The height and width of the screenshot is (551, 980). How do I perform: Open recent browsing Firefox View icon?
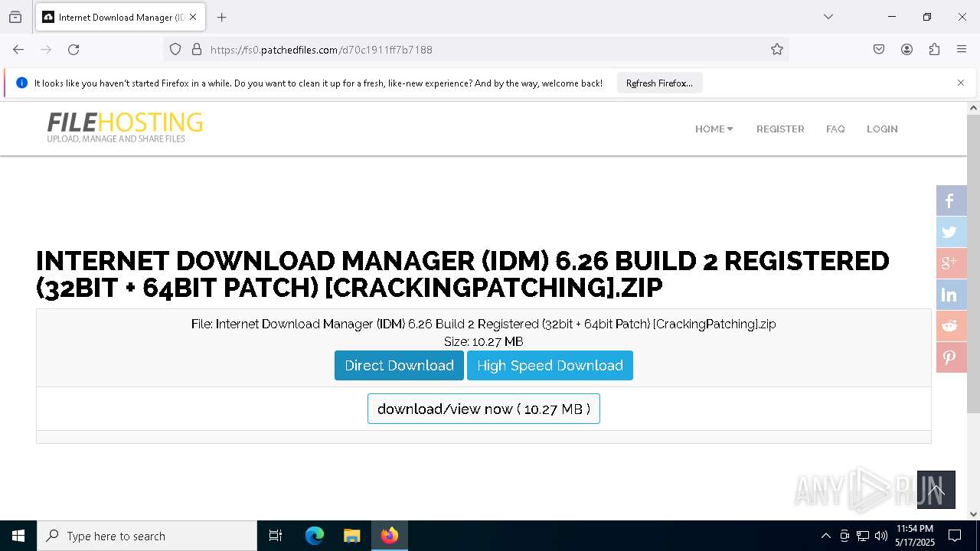tap(15, 17)
